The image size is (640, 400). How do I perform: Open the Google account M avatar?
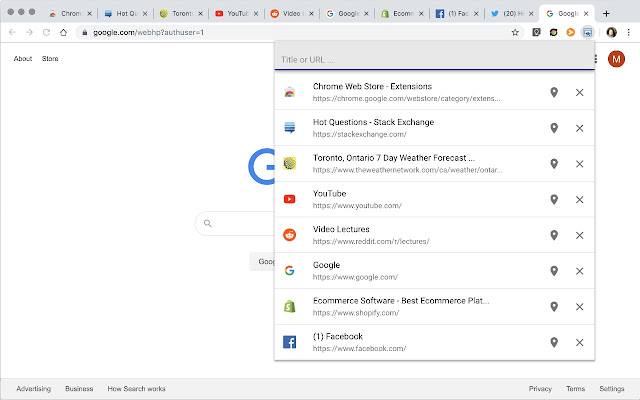pyautogui.click(x=616, y=59)
